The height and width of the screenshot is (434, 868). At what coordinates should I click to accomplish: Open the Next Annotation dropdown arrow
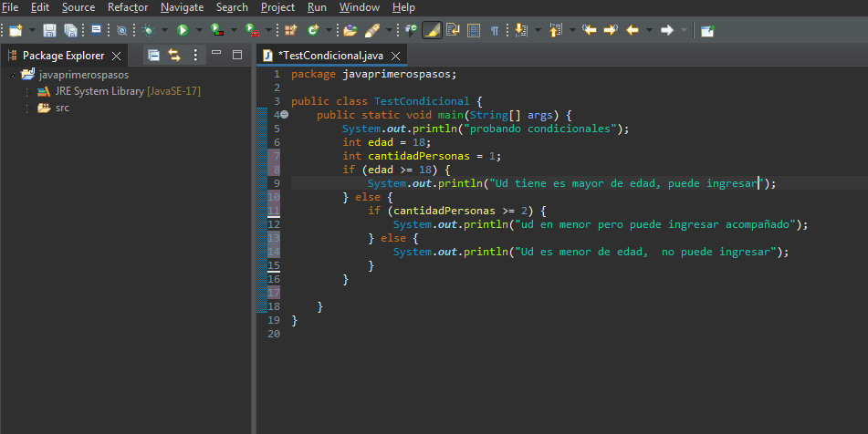(x=538, y=30)
